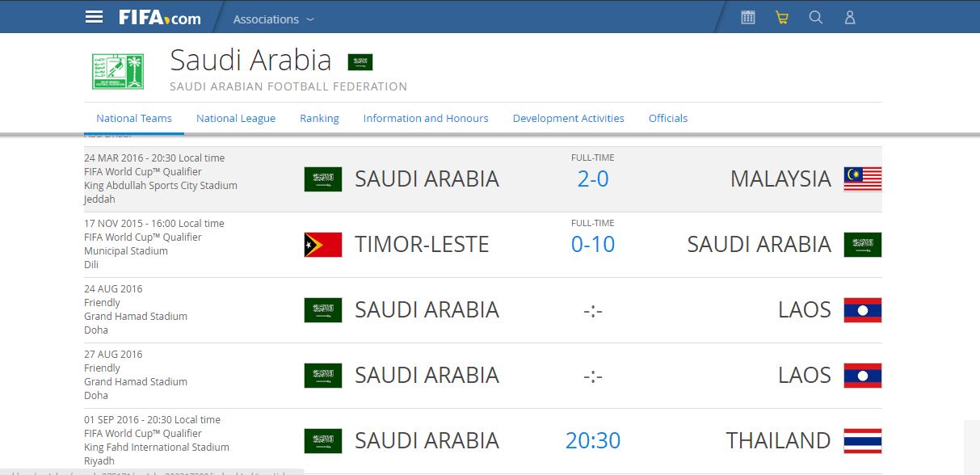This screenshot has height=475, width=980.
Task: Switch to the National League tab
Action: tap(236, 118)
